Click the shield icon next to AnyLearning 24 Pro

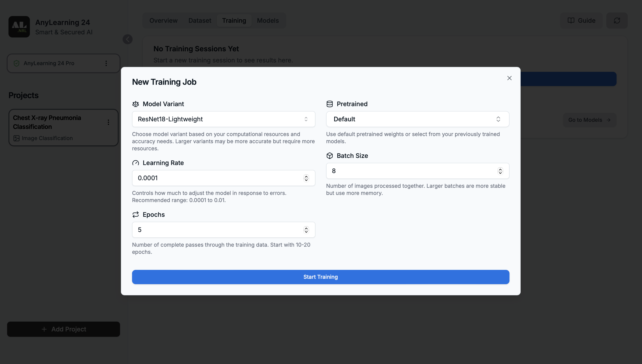pyautogui.click(x=17, y=63)
